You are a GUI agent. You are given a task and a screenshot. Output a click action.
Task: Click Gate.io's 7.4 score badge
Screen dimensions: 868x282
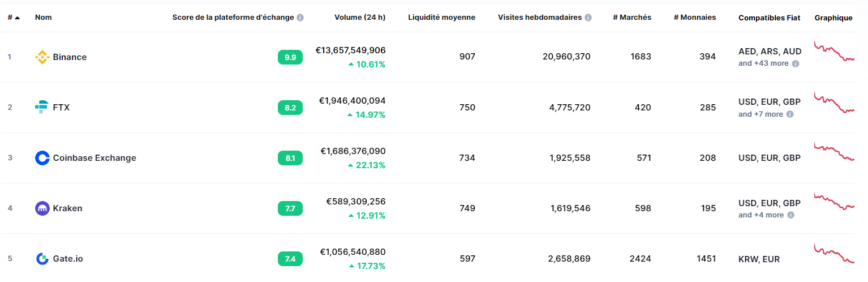290,259
